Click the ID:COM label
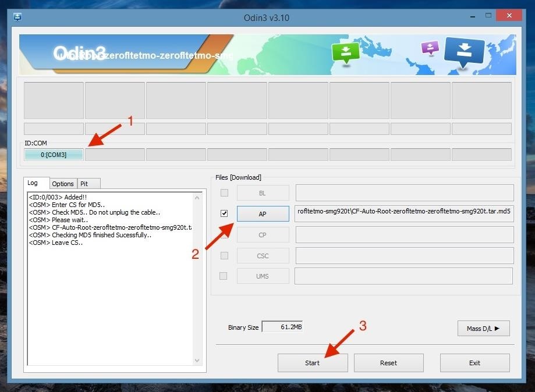Viewport: 535px width, 392px height. point(36,143)
